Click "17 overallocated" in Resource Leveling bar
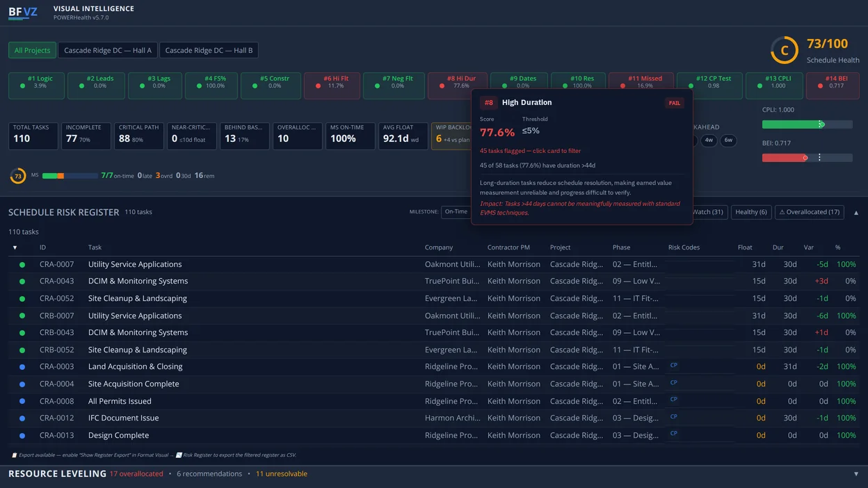The width and height of the screenshot is (868, 488). point(136,474)
